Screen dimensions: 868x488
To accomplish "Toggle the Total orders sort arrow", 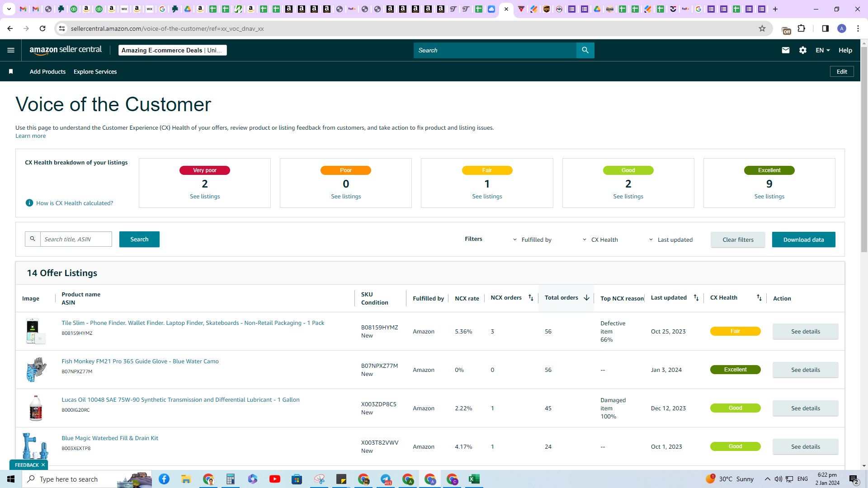I will pos(586,298).
